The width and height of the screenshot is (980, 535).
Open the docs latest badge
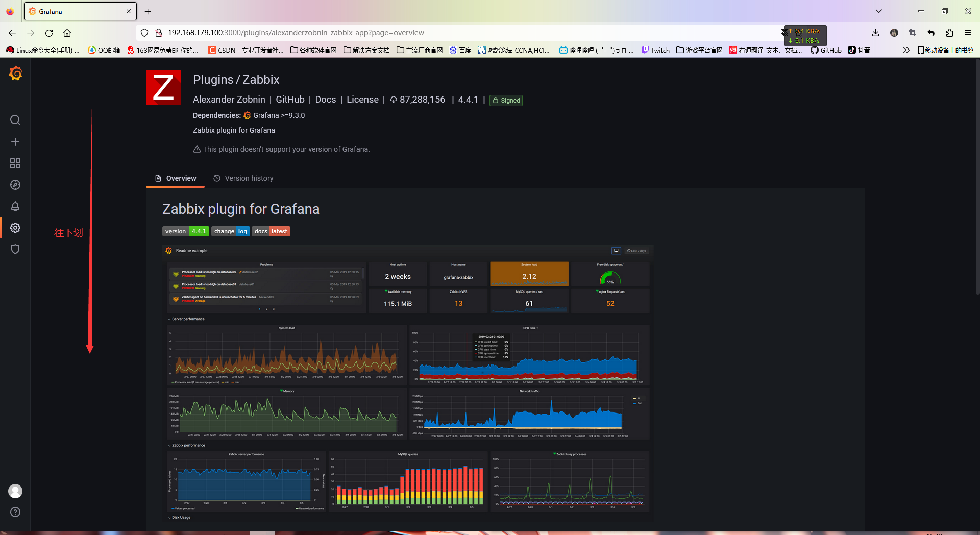pyautogui.click(x=271, y=231)
